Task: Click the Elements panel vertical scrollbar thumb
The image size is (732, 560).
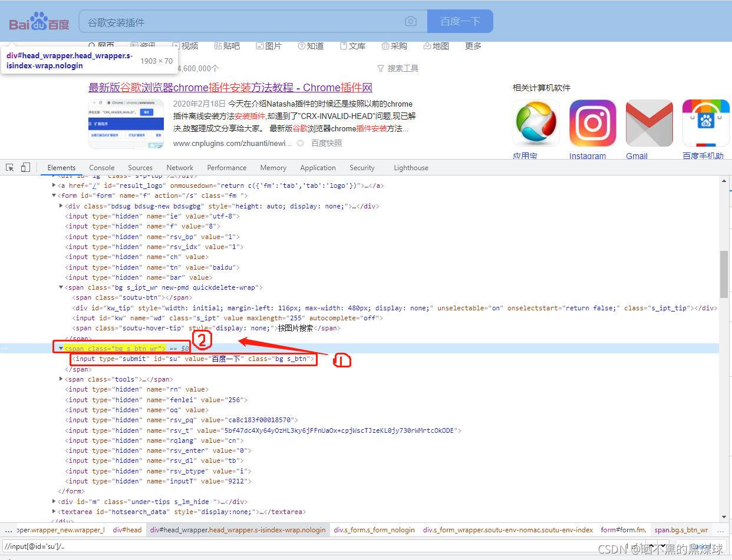Action: click(724, 274)
